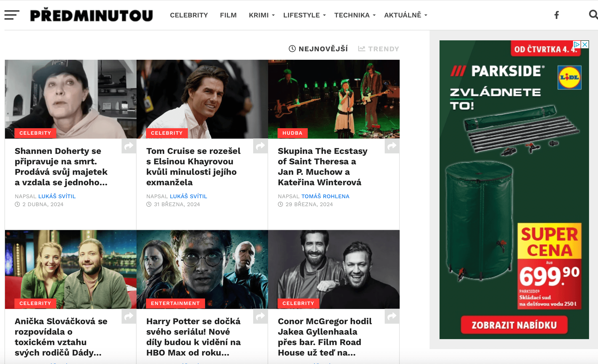598x364 pixels.
Task: Open the Tom Cruise article thumbnail
Action: (x=202, y=99)
